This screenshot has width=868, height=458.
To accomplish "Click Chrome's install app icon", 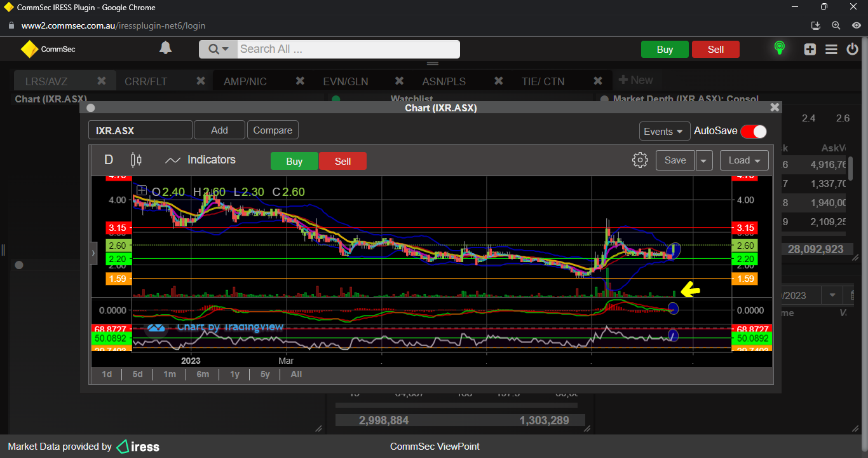I will point(817,25).
